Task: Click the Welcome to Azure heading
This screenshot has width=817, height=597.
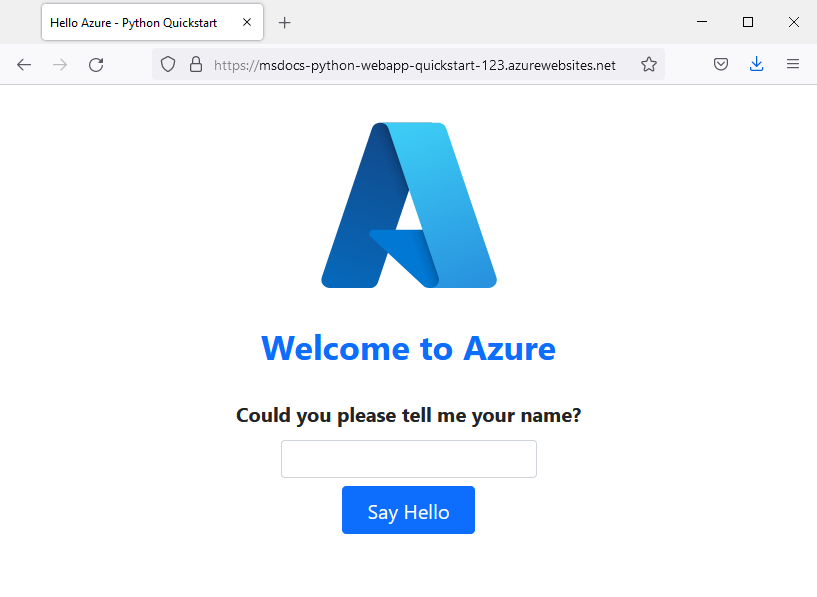Action: (x=408, y=348)
